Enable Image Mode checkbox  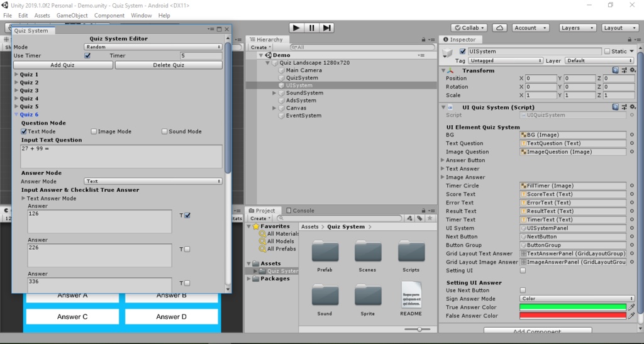pyautogui.click(x=94, y=131)
